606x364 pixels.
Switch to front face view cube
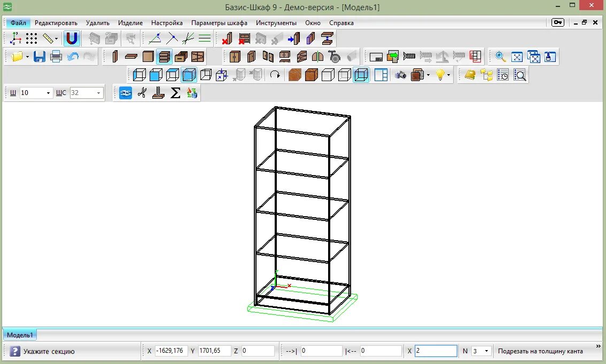coord(139,75)
